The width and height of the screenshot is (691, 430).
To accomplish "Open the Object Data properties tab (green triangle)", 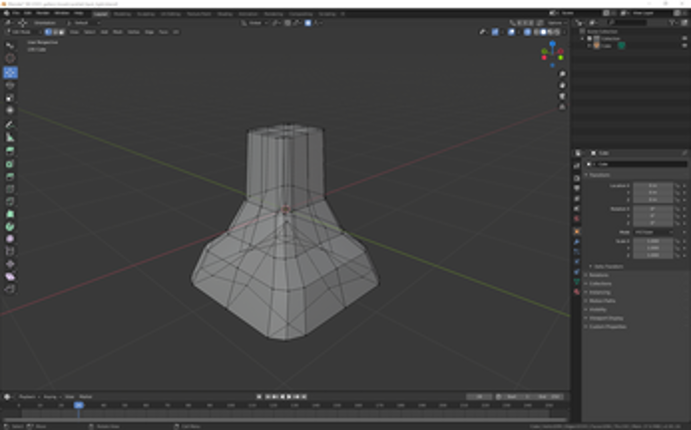I will click(x=576, y=282).
